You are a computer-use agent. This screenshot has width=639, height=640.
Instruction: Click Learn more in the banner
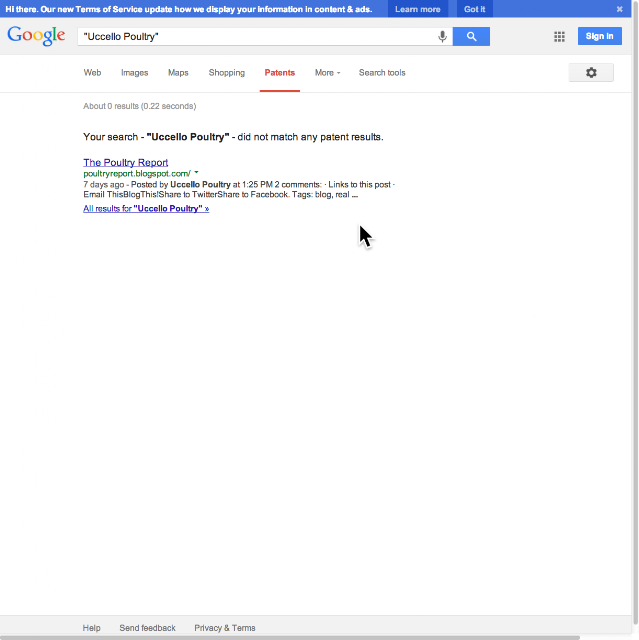(x=417, y=9)
